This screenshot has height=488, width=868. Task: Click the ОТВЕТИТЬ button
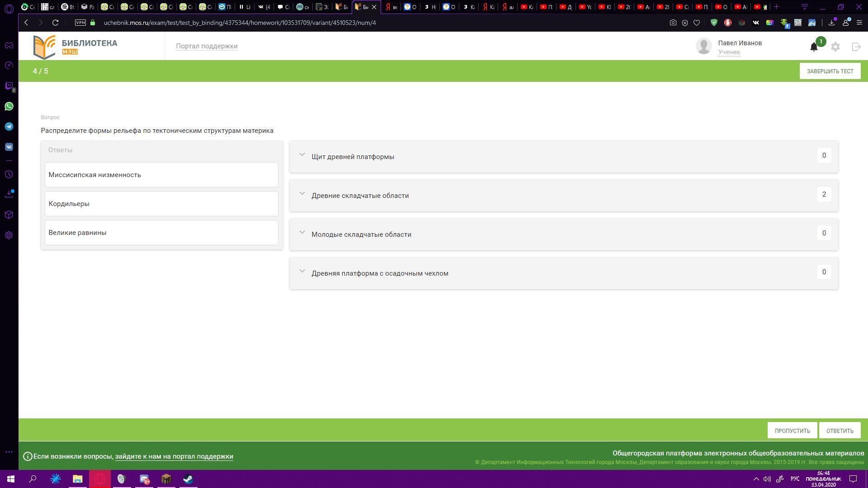(840, 431)
